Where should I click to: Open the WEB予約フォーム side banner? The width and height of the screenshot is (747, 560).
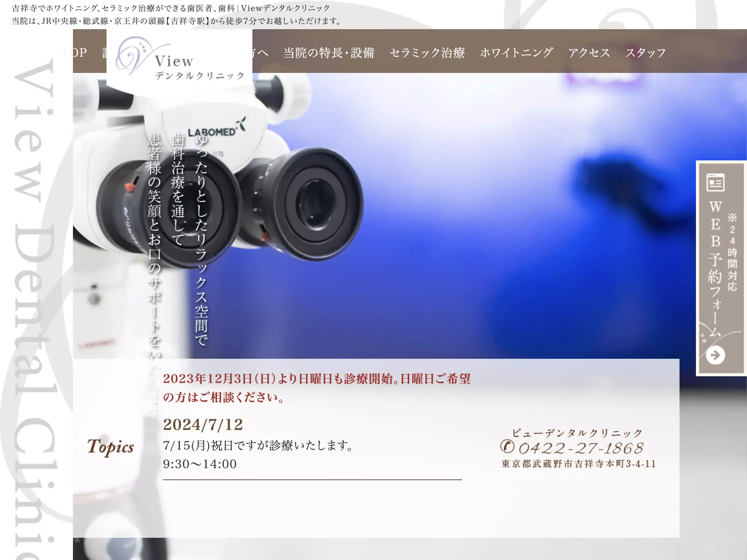721,268
